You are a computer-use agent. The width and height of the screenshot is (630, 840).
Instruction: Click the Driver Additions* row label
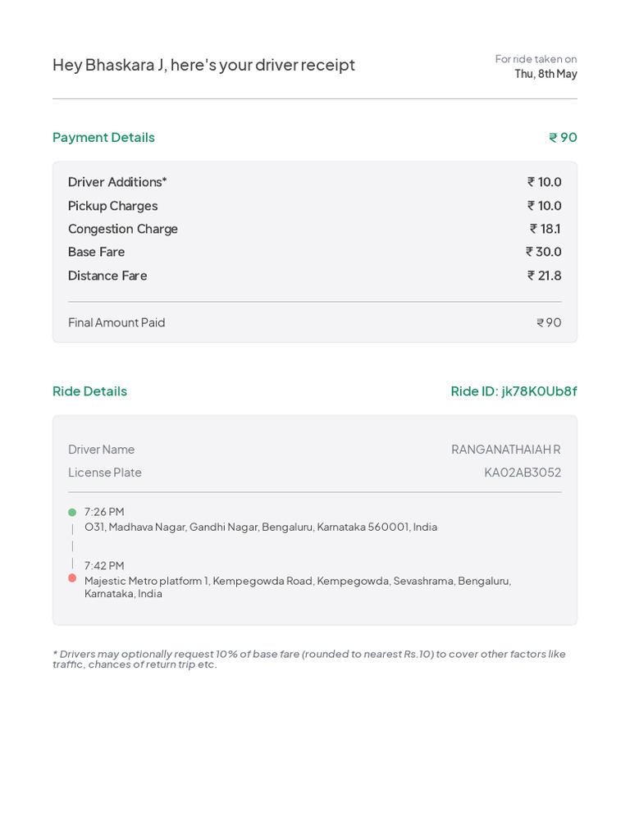tap(117, 182)
